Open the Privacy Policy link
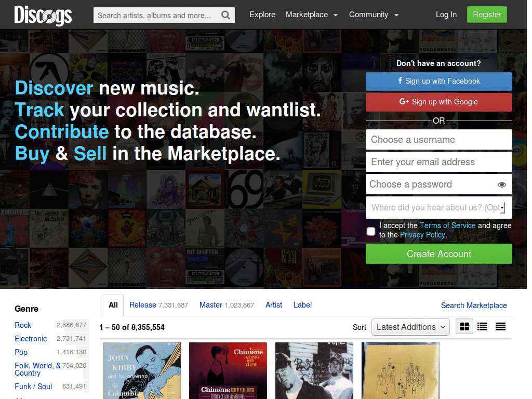532x399 pixels. coord(422,235)
